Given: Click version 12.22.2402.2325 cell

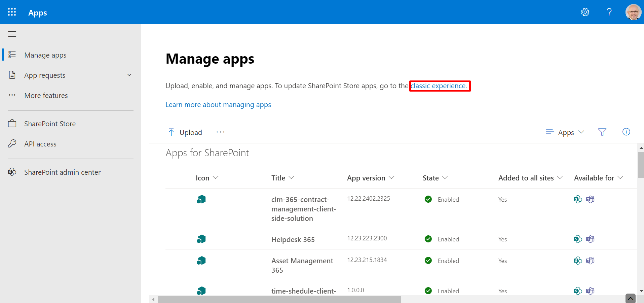Looking at the screenshot, I should click(x=369, y=199).
